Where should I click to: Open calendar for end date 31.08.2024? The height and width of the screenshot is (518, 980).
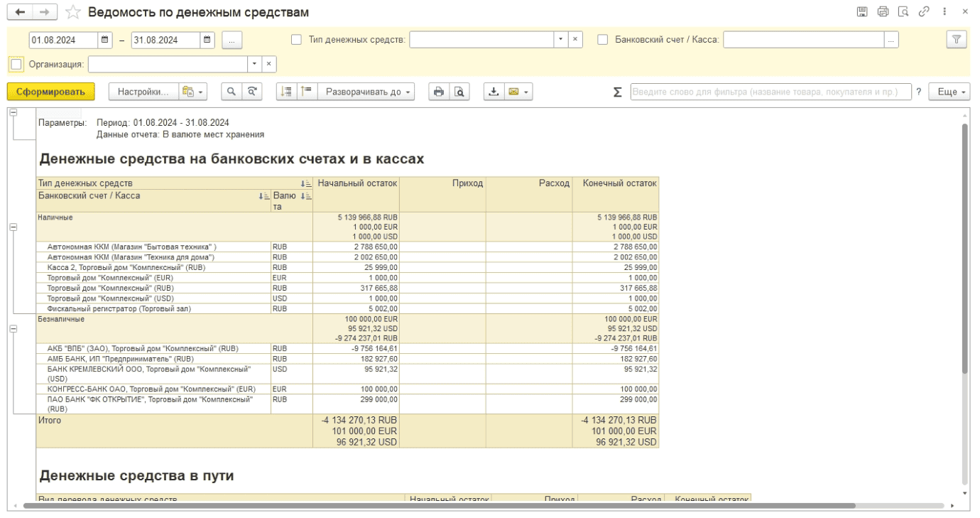point(207,40)
